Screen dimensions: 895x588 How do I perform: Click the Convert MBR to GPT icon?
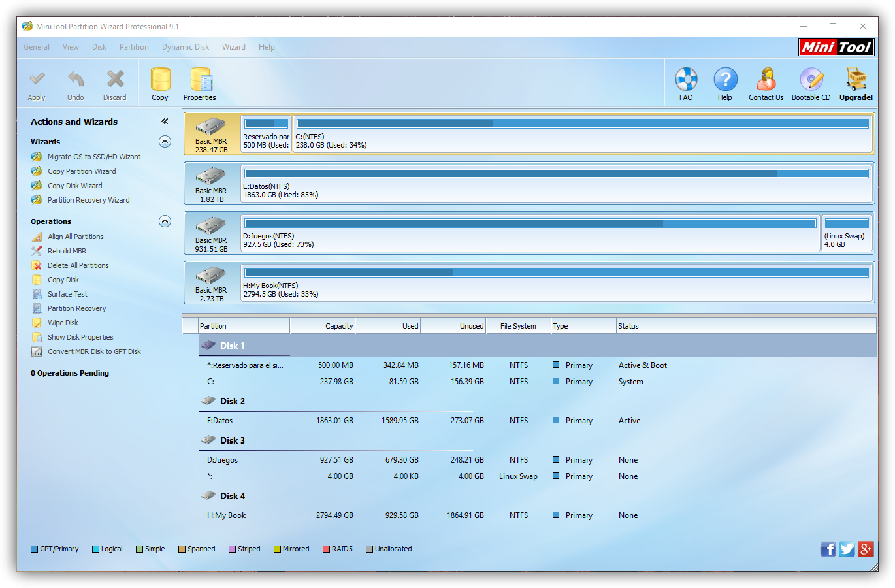pyautogui.click(x=37, y=351)
